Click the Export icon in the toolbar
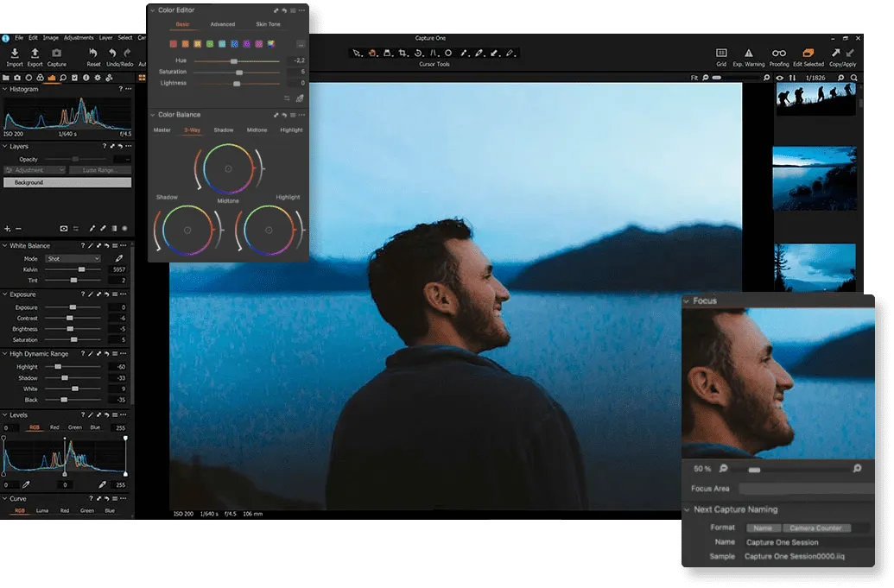The height and width of the screenshot is (588, 894). click(x=35, y=54)
